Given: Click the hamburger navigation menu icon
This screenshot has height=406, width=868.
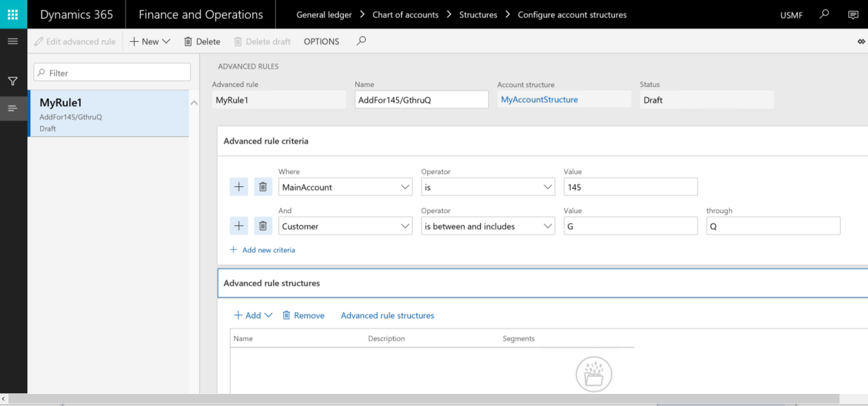Looking at the screenshot, I should point(13,41).
